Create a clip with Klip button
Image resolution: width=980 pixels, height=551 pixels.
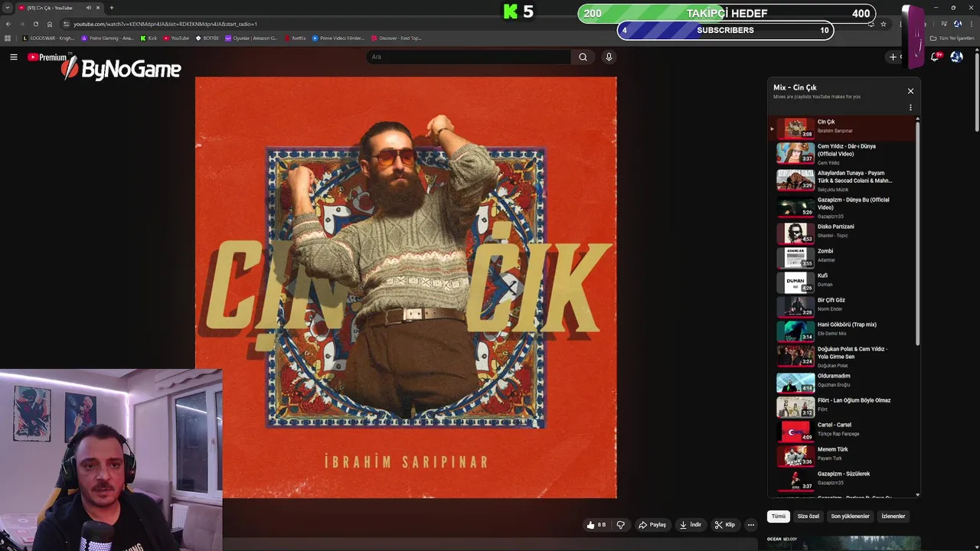[724, 525]
